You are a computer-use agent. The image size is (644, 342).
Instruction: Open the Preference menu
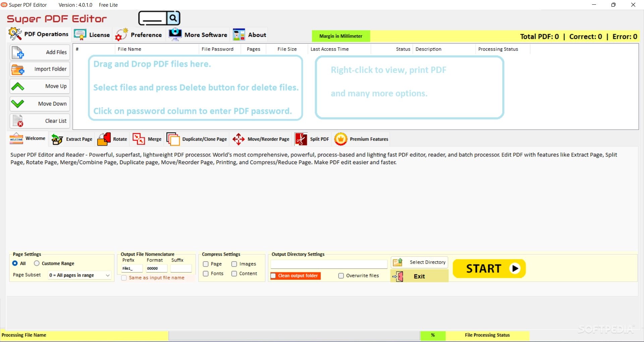coord(139,35)
